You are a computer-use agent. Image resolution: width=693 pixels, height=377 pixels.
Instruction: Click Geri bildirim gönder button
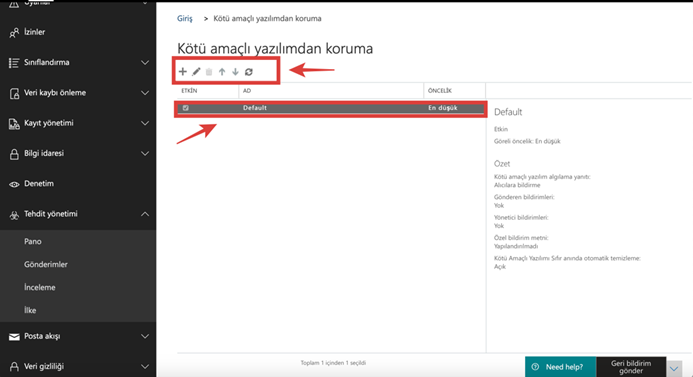[631, 367]
